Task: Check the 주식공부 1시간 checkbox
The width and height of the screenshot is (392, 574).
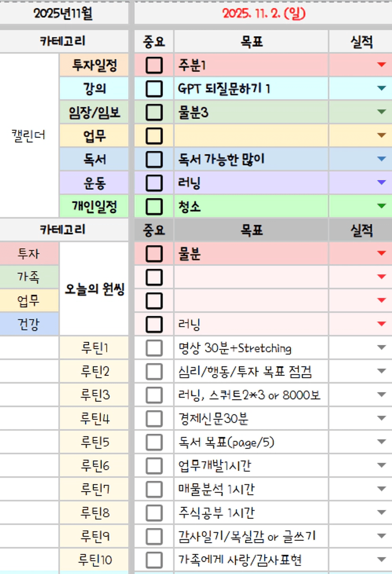Action: [154, 513]
